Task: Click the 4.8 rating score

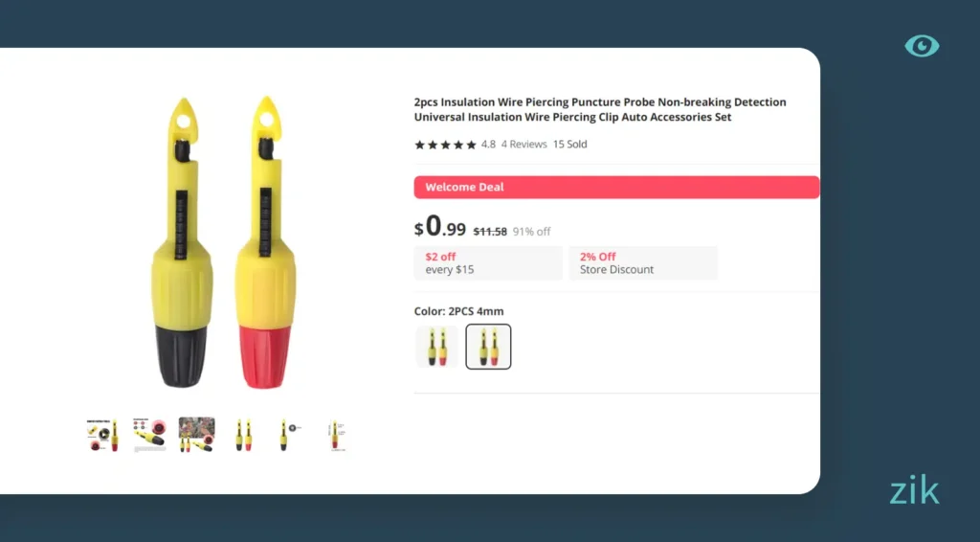Action: 488,145
